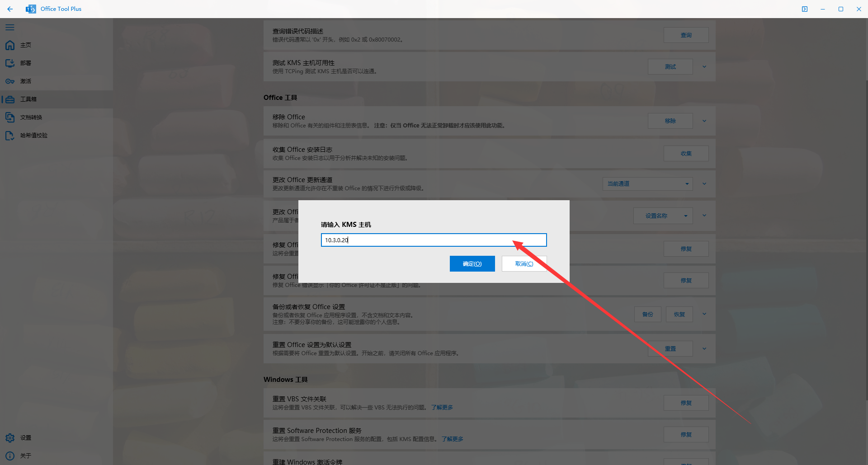Open 了解更多 link for VBS 文件关联

[442, 408]
